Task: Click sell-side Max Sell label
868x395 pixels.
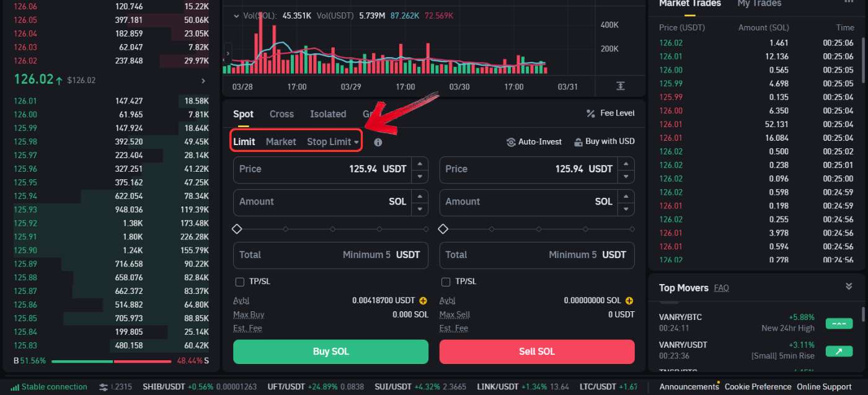Action: click(x=455, y=314)
